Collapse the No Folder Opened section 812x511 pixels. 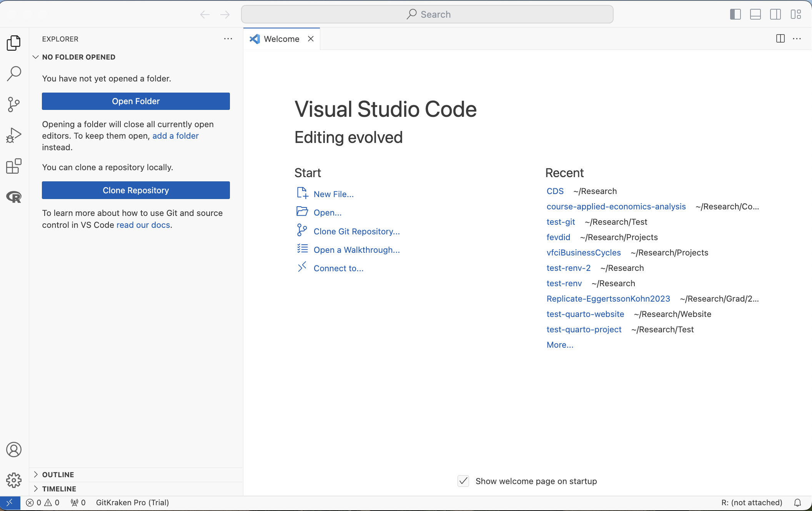(x=78, y=57)
